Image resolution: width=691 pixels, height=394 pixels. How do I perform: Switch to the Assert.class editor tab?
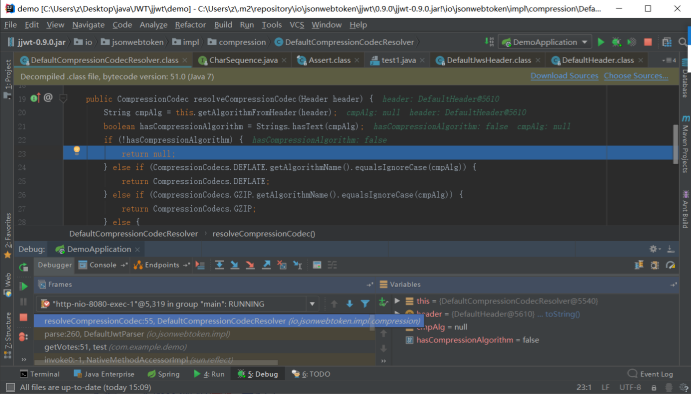click(x=329, y=60)
